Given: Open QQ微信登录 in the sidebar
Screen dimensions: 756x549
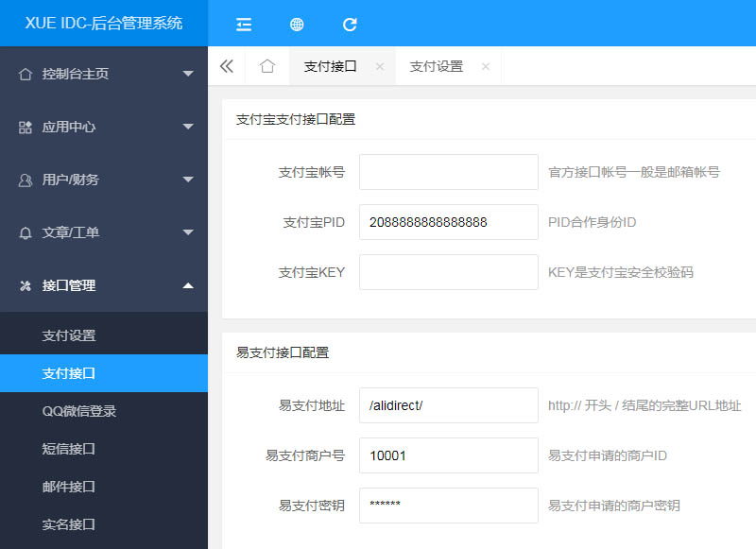Looking at the screenshot, I should pos(104,411).
